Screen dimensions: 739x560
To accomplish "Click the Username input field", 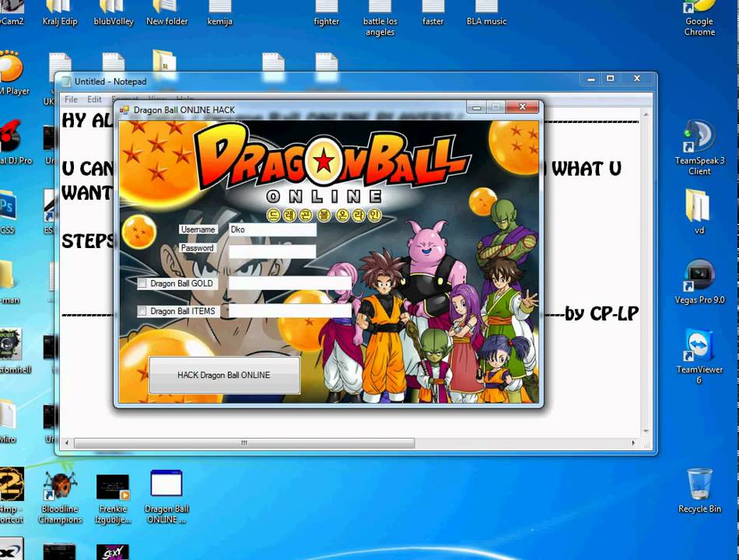I will pos(272,229).
